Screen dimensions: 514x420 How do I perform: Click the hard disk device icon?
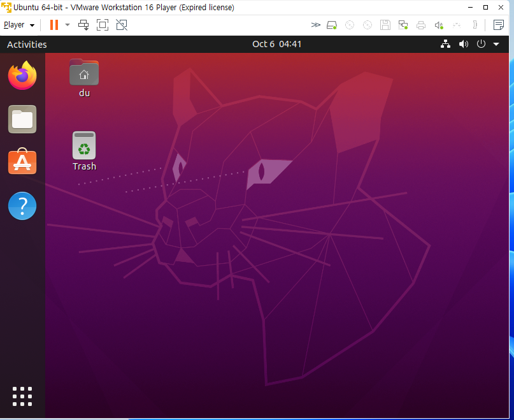click(332, 25)
